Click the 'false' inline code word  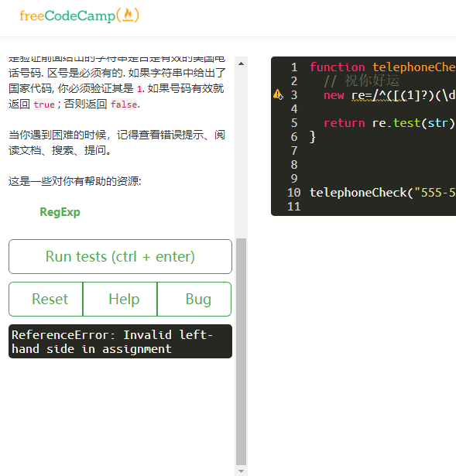pos(124,104)
